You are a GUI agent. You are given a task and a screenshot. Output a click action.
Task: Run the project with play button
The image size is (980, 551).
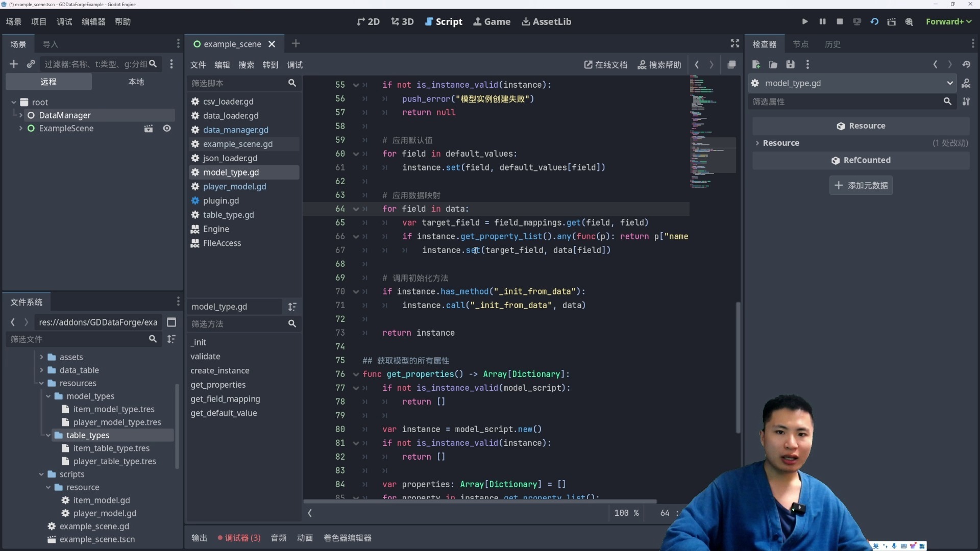click(805, 21)
